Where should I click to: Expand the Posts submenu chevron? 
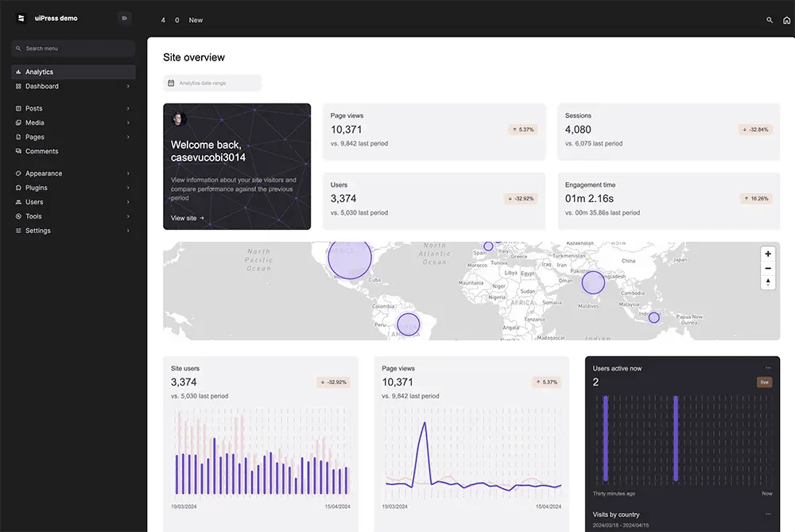[128, 109]
